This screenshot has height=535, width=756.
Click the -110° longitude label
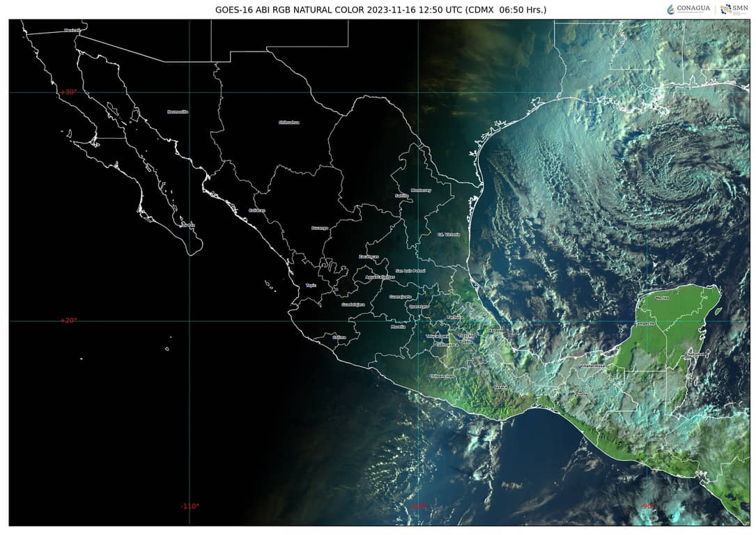[190, 506]
